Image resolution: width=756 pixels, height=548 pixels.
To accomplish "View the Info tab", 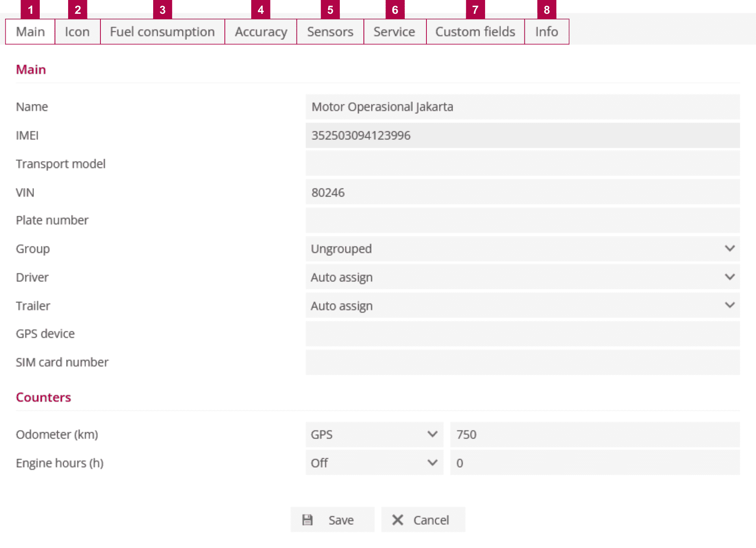I will pos(546,32).
